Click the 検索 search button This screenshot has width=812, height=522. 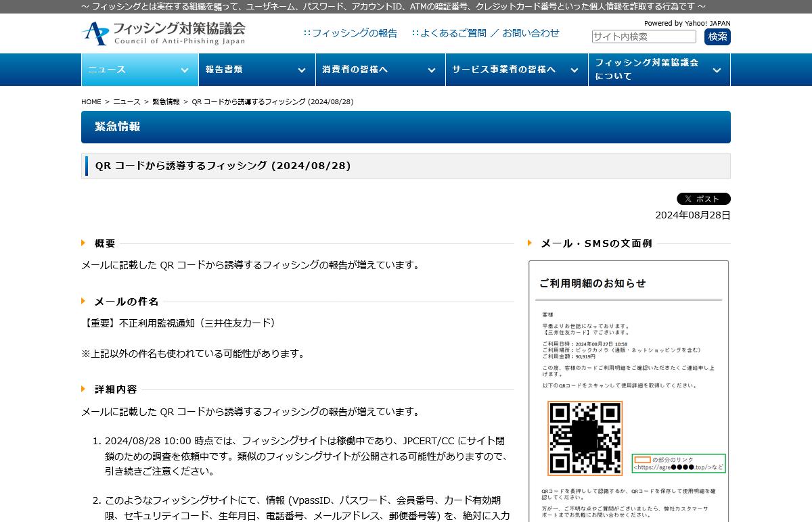(x=717, y=37)
